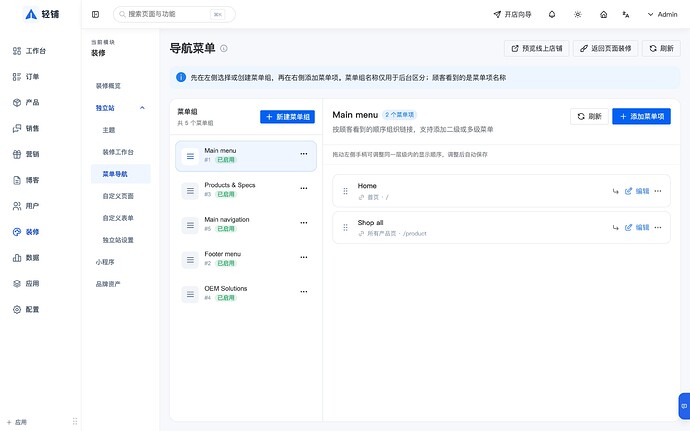690x431 pixels.
Task: Click the 开店向导 button
Action: pyautogui.click(x=512, y=15)
